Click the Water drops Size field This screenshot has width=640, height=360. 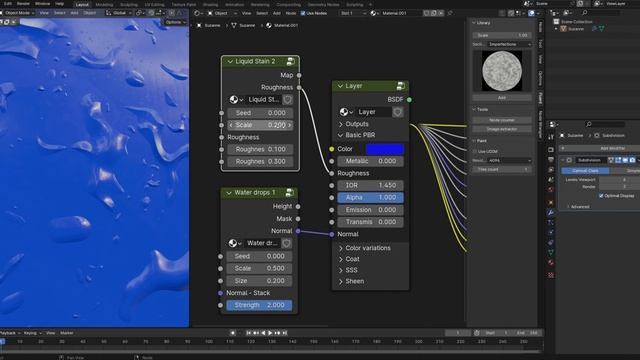pyautogui.click(x=259, y=281)
